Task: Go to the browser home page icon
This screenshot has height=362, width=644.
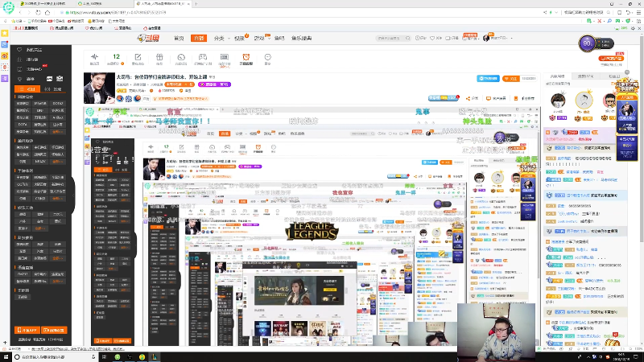Action: point(47,12)
